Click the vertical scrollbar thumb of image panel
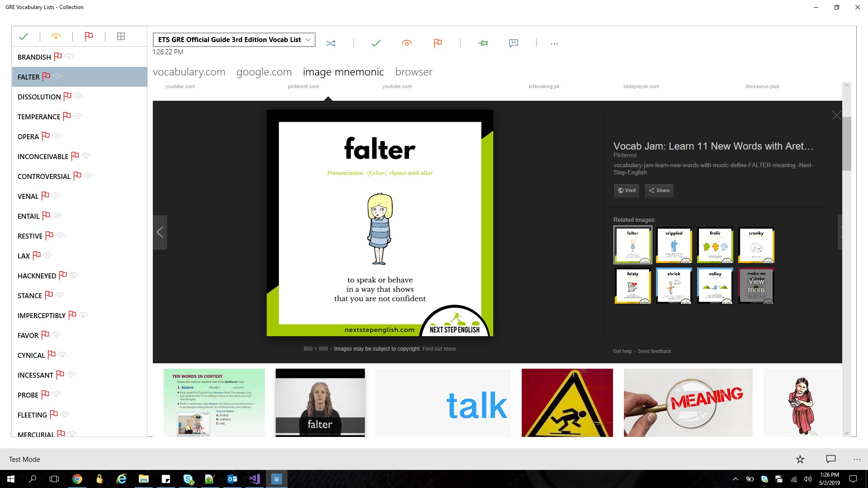 tap(846, 144)
